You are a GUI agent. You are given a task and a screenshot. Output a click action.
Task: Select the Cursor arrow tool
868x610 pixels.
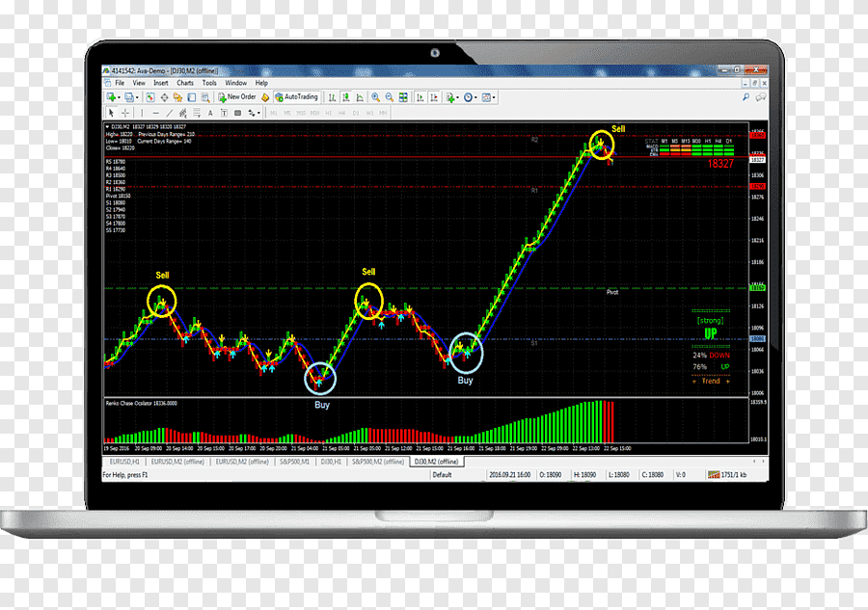(111, 113)
